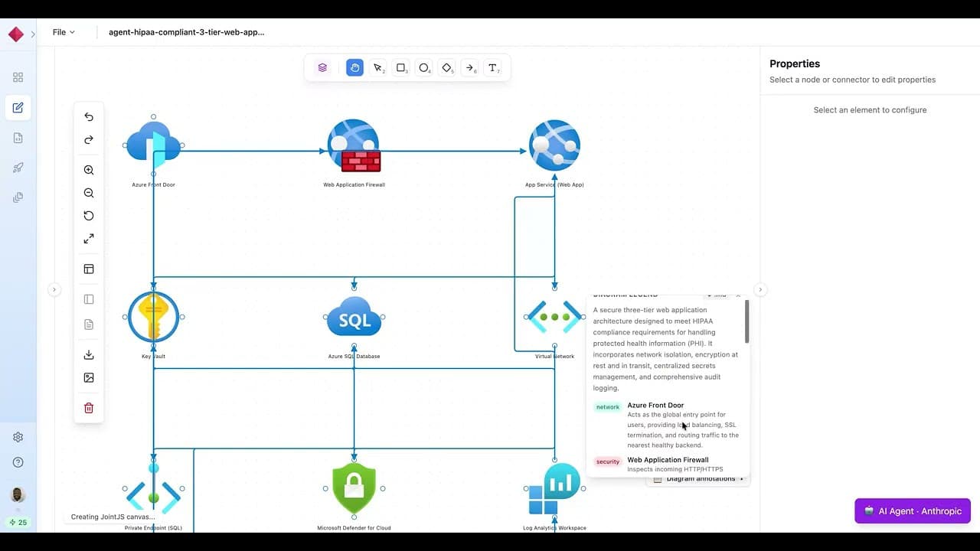The height and width of the screenshot is (551, 980).
Task: Click the Undo arrow icon
Action: coord(88,116)
